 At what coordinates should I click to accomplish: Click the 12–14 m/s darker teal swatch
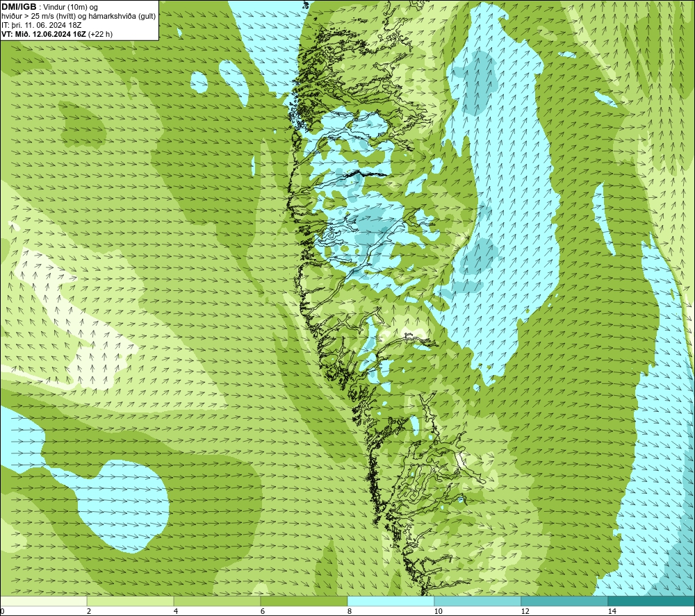[564, 601]
